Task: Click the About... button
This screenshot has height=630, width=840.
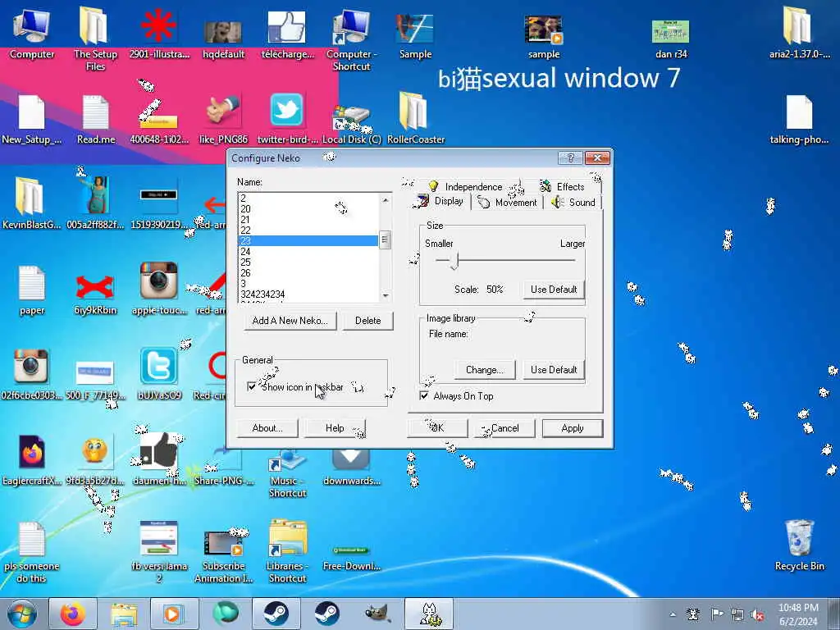Action: pyautogui.click(x=267, y=428)
